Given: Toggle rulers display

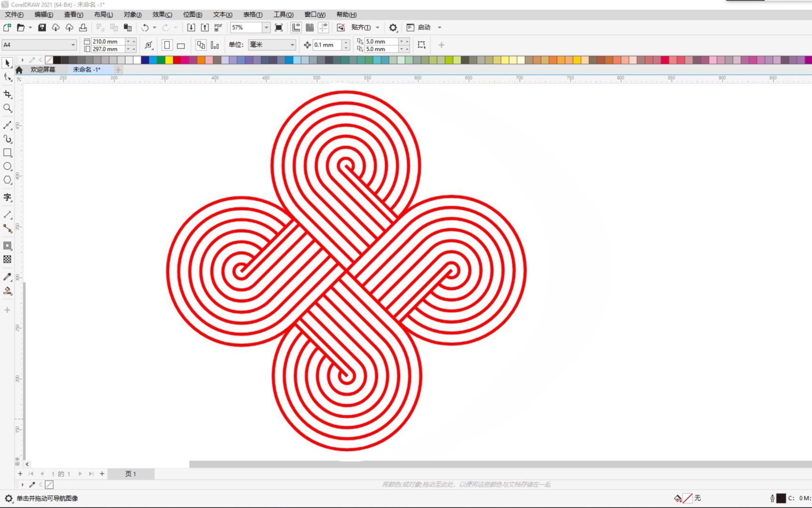Looking at the screenshot, I should tap(296, 27).
